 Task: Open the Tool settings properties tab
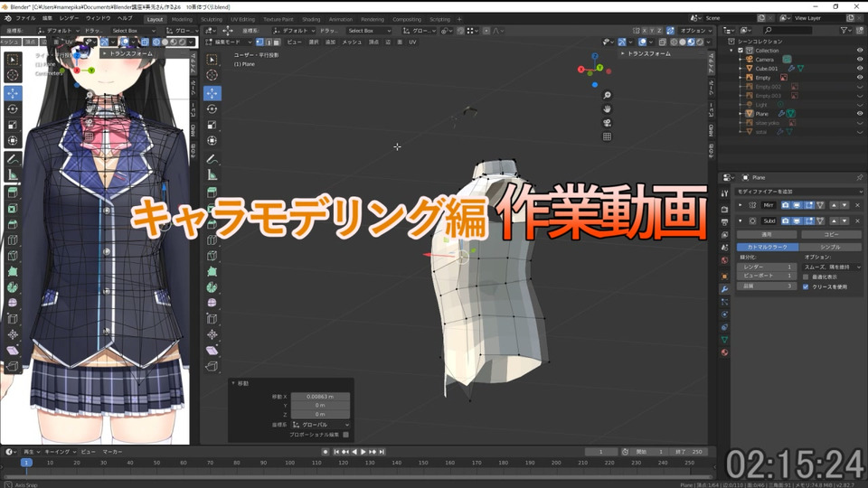pyautogui.click(x=724, y=193)
